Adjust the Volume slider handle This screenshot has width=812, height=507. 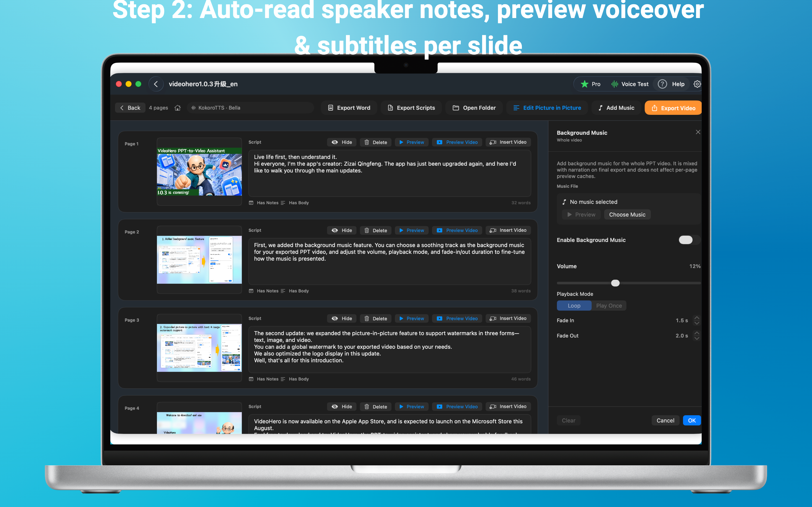[x=615, y=283]
